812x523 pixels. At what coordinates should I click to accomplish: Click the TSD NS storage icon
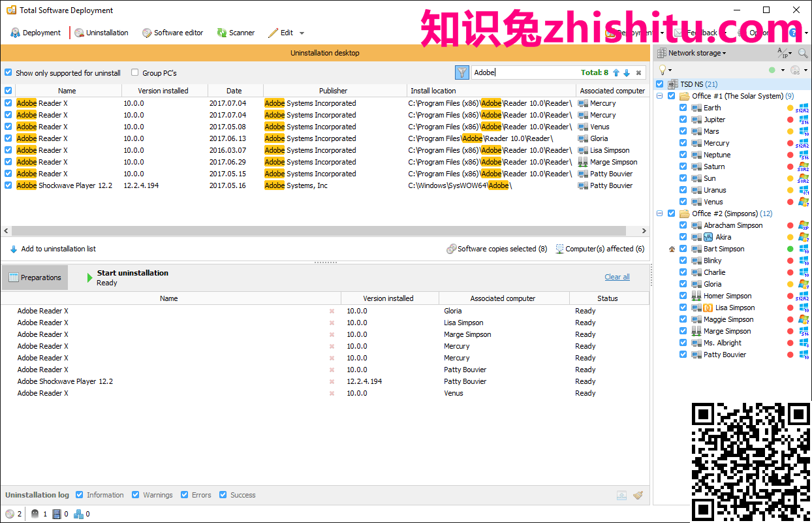tap(673, 84)
